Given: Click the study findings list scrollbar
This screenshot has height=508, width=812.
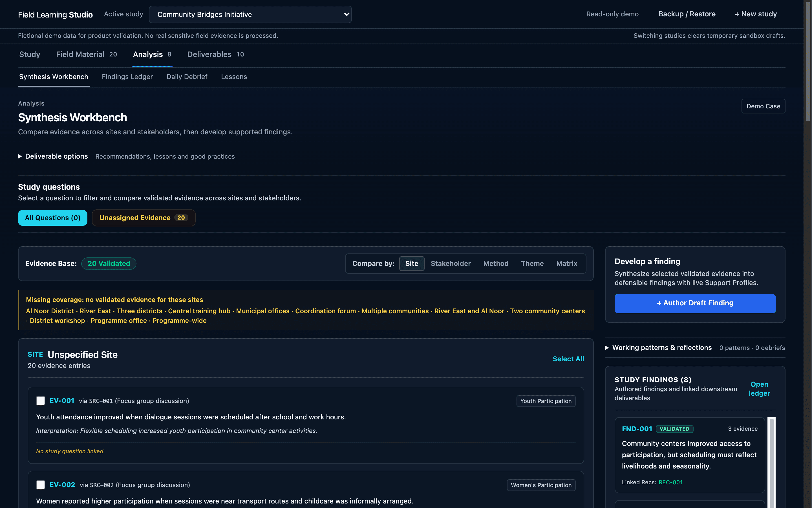Looking at the screenshot, I should pos(772,463).
